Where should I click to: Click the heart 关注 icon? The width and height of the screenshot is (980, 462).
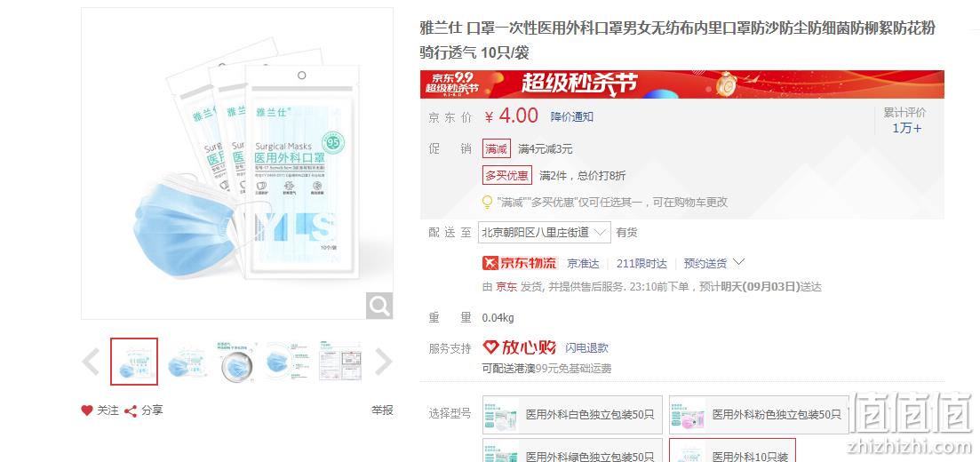click(87, 410)
